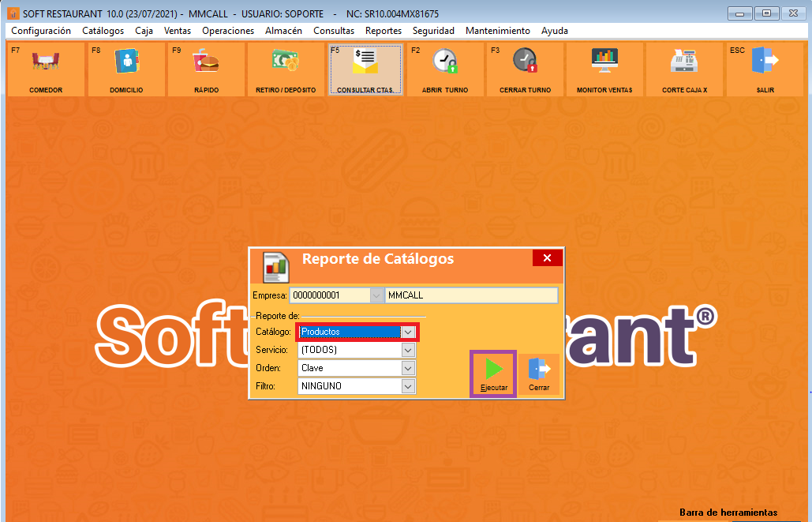Open the Orden dropdown showing Clave
This screenshot has height=522, width=812.
tap(408, 368)
